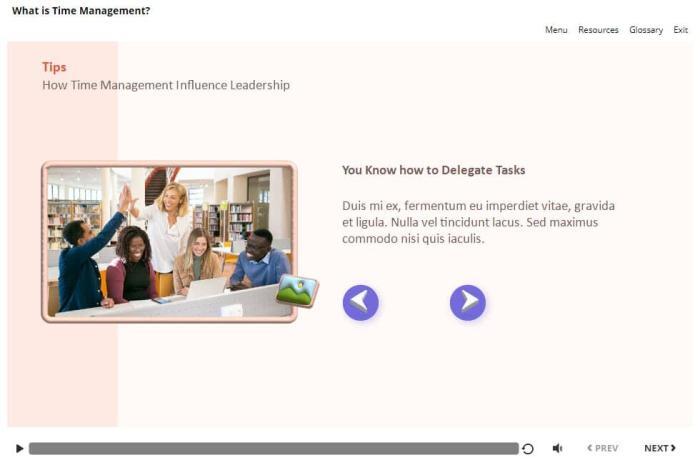This screenshot has width=700, height=470.
Task: Click the team high-five photo
Action: coord(168,241)
